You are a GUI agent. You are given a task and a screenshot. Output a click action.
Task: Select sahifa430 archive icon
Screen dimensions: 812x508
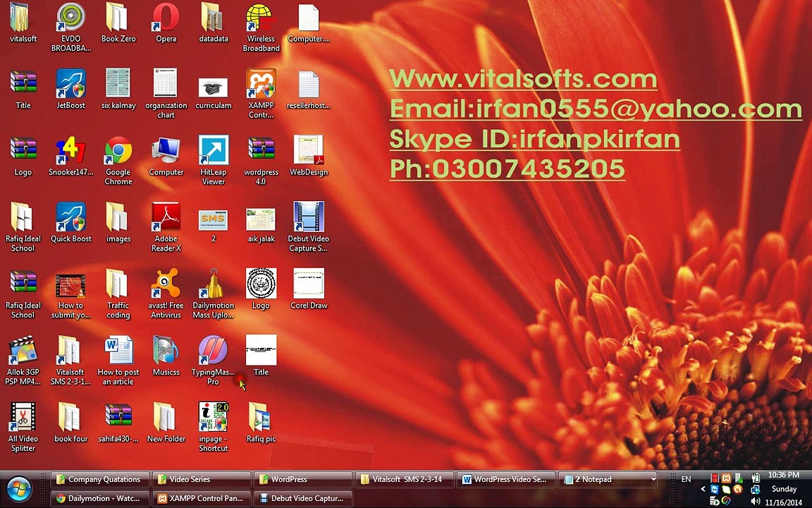coord(118,423)
